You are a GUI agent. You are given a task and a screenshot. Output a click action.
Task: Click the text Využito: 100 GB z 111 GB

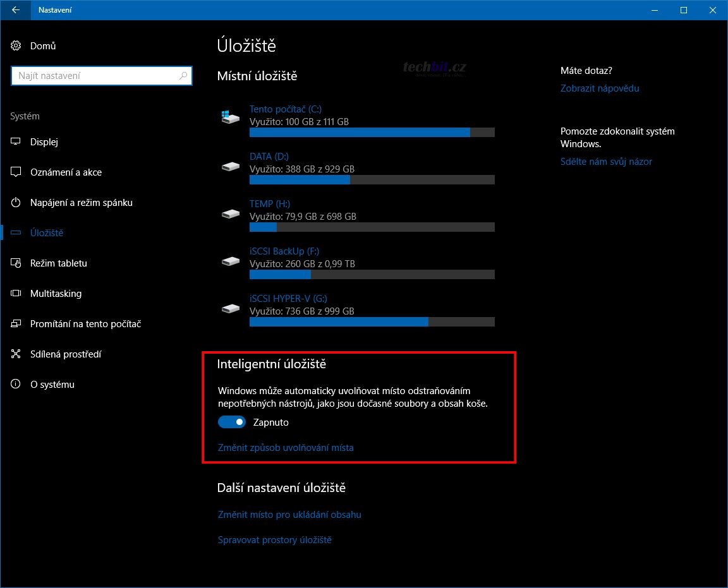299,122
